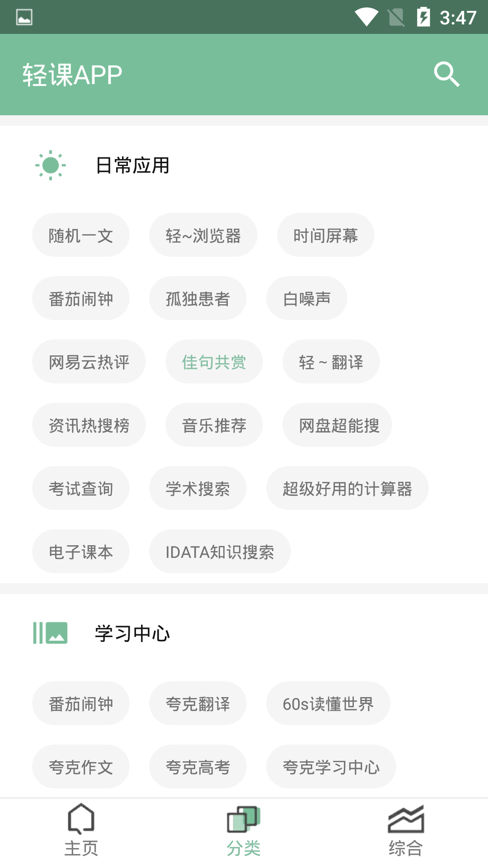Image resolution: width=488 pixels, height=868 pixels.
Task: Tap the picture icon beside 学习中心
Action: tap(51, 633)
